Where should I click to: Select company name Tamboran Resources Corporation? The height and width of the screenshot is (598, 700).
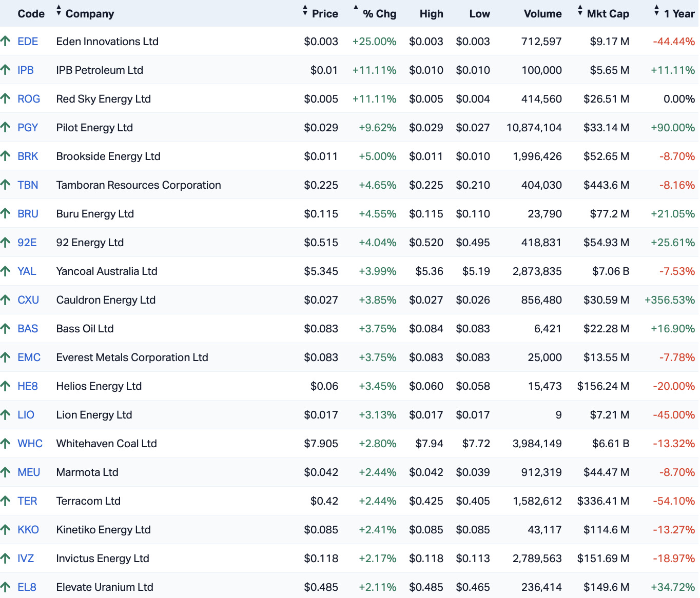tap(139, 185)
